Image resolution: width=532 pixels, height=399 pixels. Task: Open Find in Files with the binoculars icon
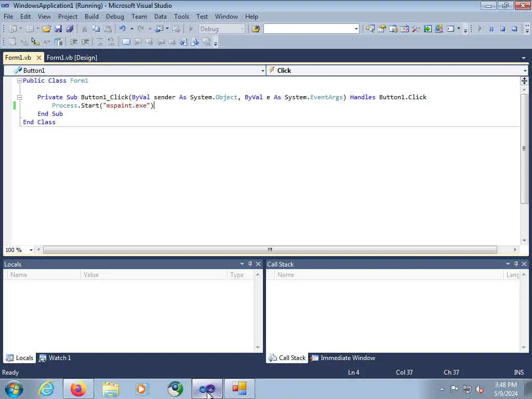pos(256,29)
